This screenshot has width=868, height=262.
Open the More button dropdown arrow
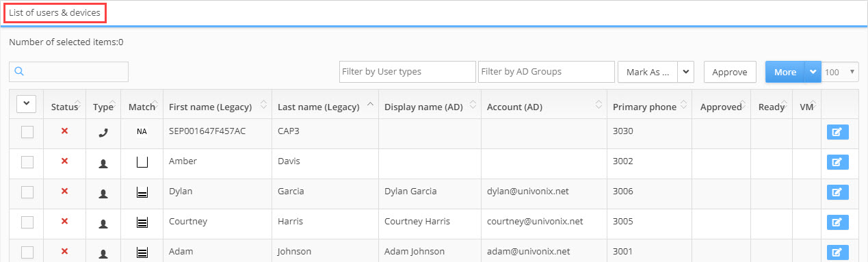813,72
